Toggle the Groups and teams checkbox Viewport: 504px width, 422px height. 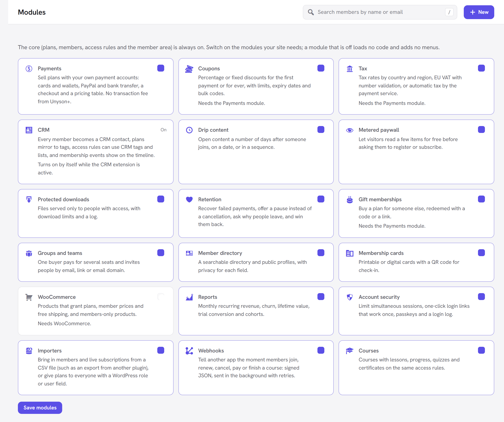pyautogui.click(x=161, y=253)
